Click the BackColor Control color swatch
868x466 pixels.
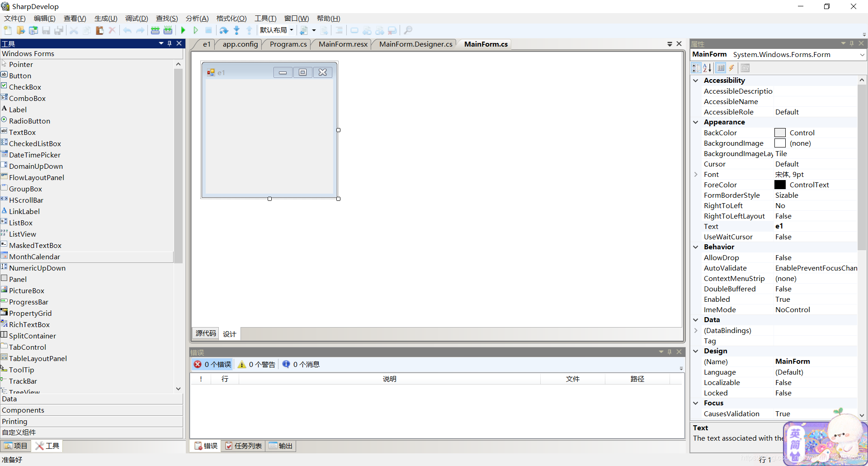pos(780,133)
